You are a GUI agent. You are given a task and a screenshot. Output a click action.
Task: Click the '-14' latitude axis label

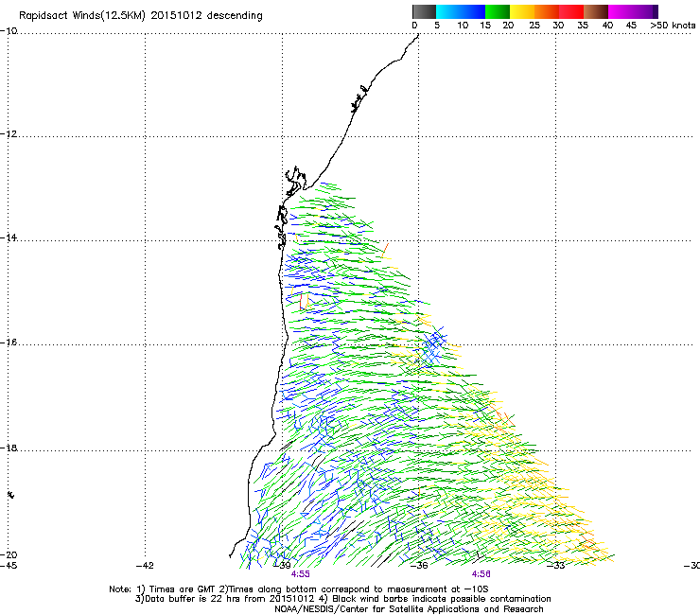[x=9, y=237]
